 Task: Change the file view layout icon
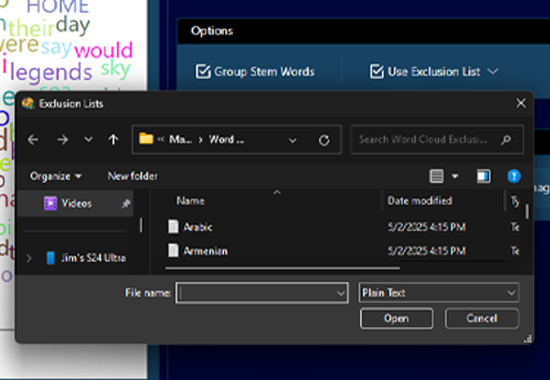pyautogui.click(x=436, y=176)
